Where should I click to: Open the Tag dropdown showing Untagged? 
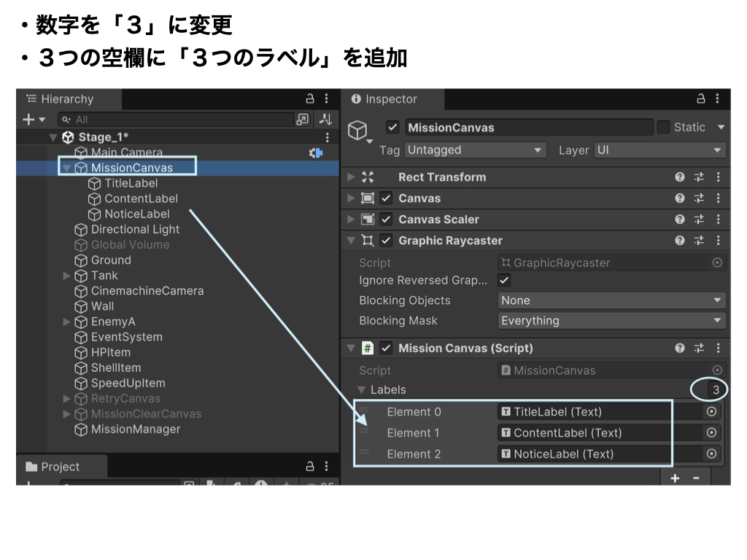[475, 150]
